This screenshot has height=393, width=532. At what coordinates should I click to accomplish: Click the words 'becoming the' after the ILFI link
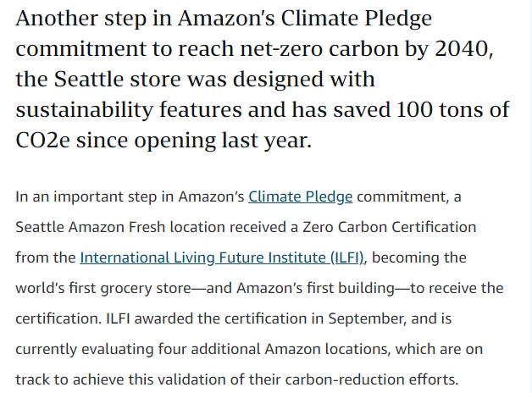click(x=419, y=257)
